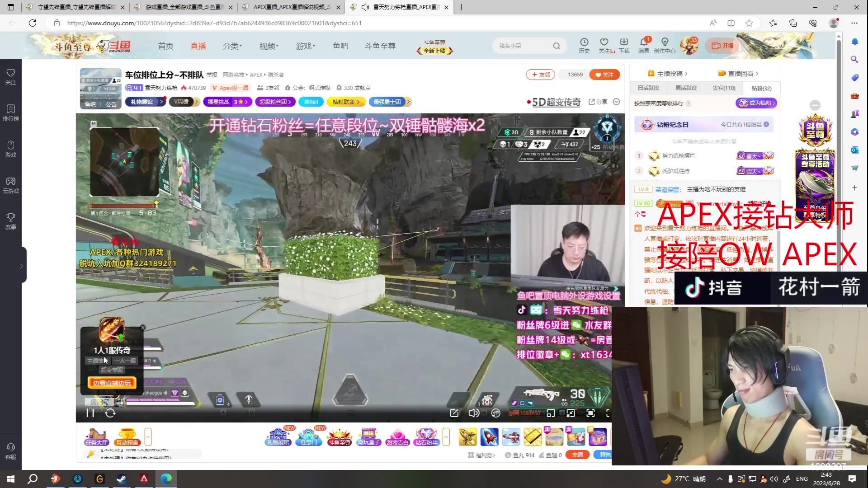Click 分享 share icon

point(598,102)
